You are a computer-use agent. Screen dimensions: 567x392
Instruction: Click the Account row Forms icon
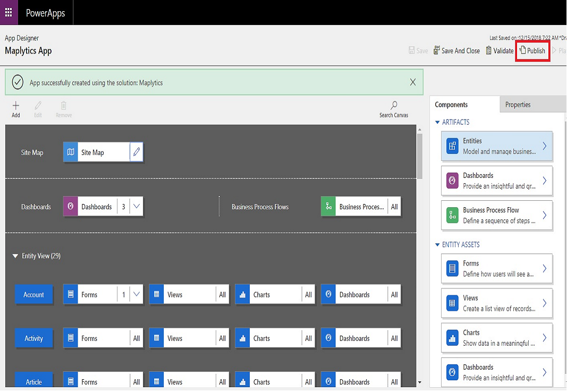[71, 294]
